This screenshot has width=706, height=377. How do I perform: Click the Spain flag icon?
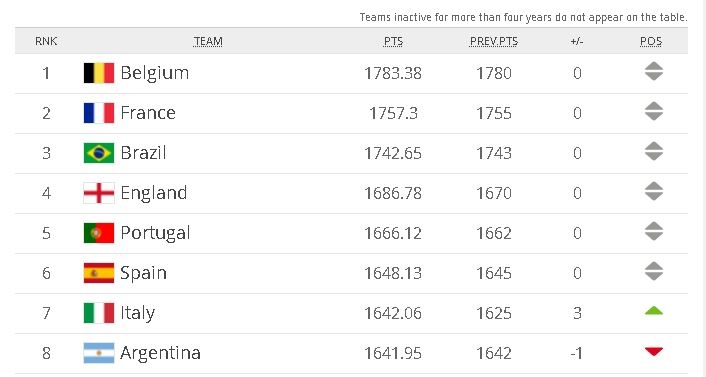click(99, 273)
